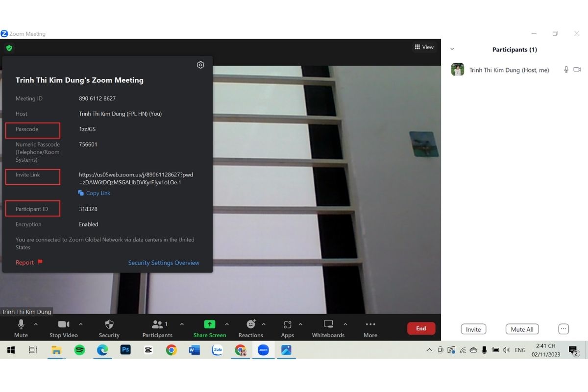
Task: Open Photoshop from the taskbar
Action: (x=125, y=350)
